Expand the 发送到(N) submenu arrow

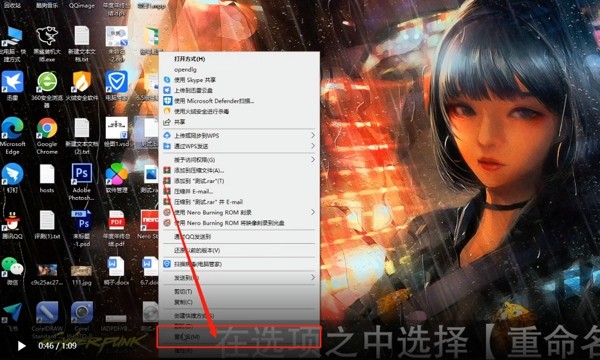pyautogui.click(x=313, y=277)
